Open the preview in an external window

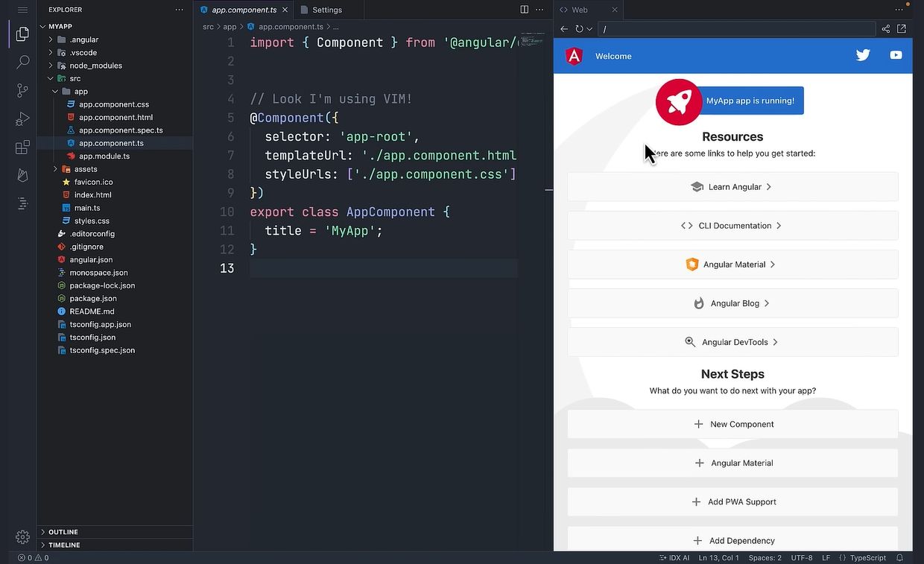902,29
